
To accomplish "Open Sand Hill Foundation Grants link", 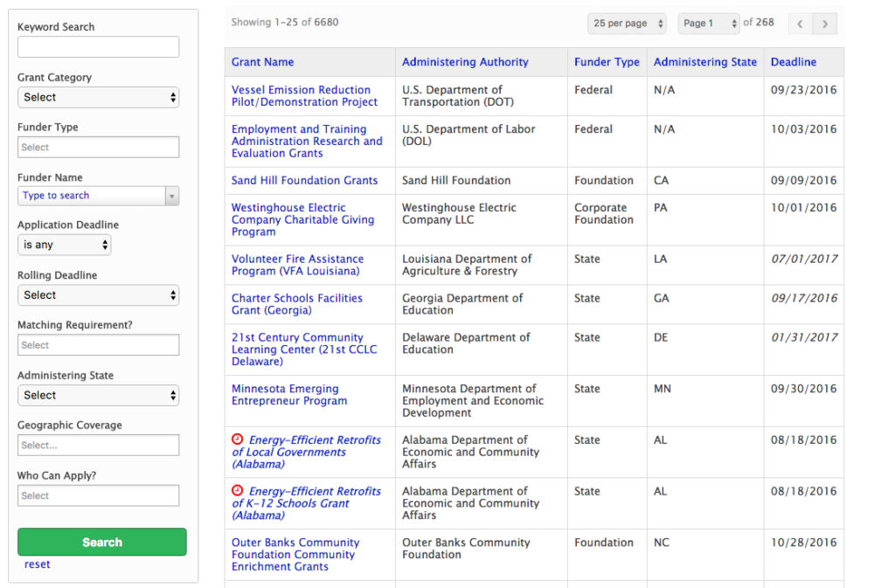I will tap(304, 180).
